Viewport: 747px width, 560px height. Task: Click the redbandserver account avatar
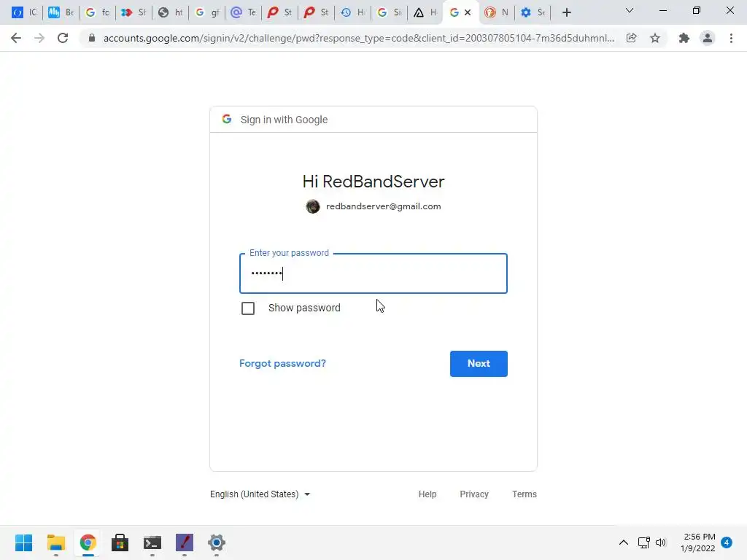(x=313, y=206)
